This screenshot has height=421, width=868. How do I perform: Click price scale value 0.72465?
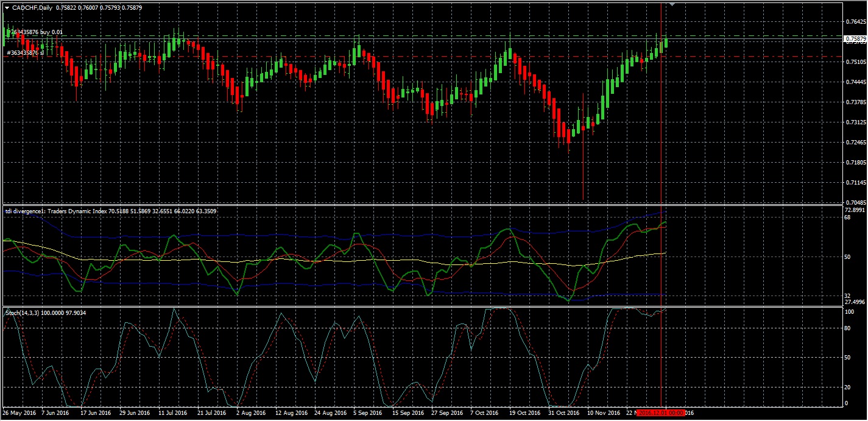(856, 142)
